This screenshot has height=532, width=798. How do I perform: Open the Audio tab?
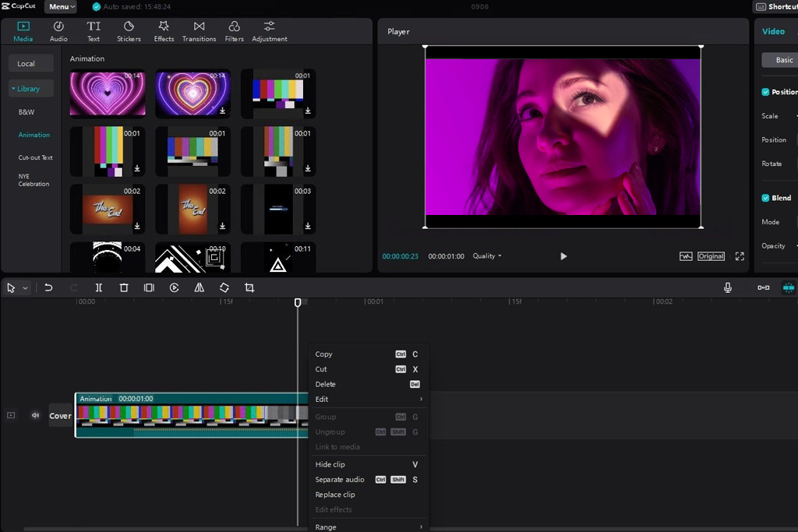(58, 31)
